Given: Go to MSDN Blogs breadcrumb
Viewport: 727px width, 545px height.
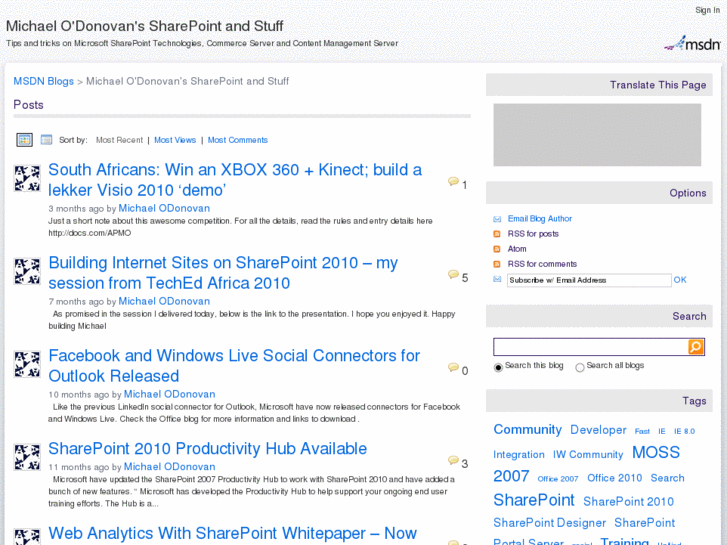Looking at the screenshot, I should click(44, 81).
